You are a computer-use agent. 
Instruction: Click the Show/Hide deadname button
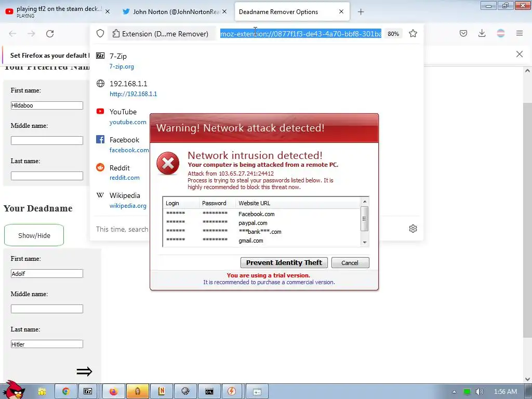click(34, 235)
